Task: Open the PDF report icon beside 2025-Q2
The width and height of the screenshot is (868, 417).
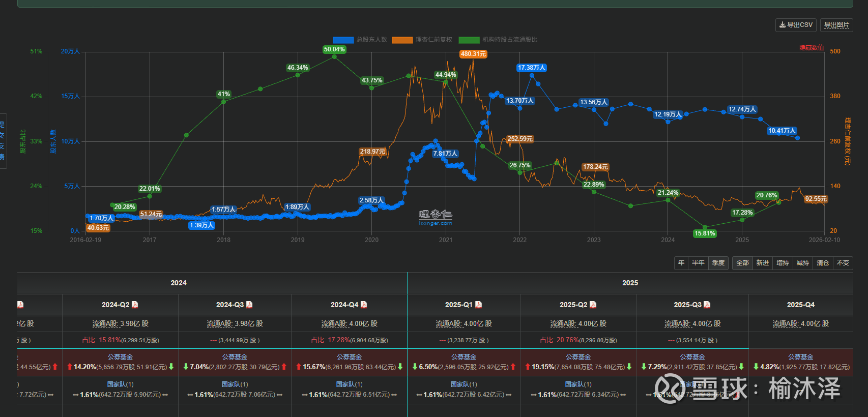Action: coord(593,305)
